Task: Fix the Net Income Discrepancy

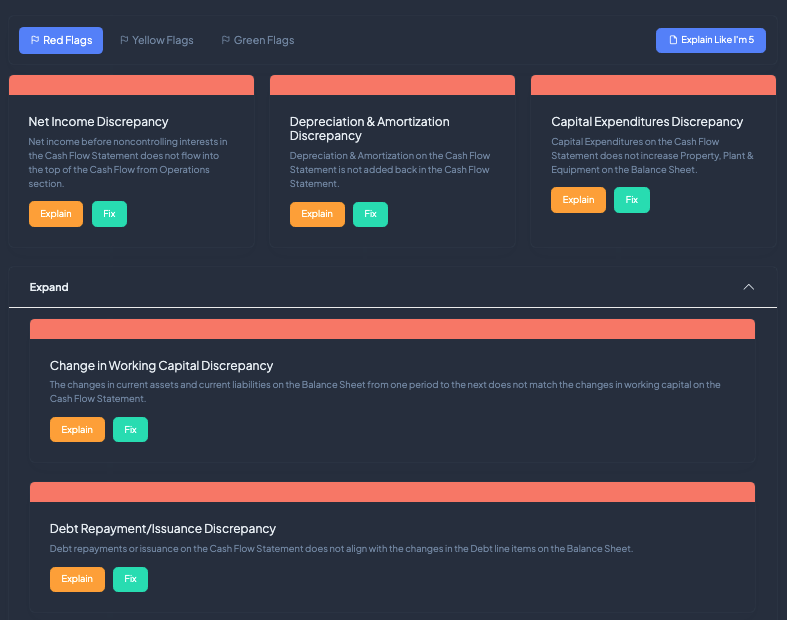Action: click(109, 214)
